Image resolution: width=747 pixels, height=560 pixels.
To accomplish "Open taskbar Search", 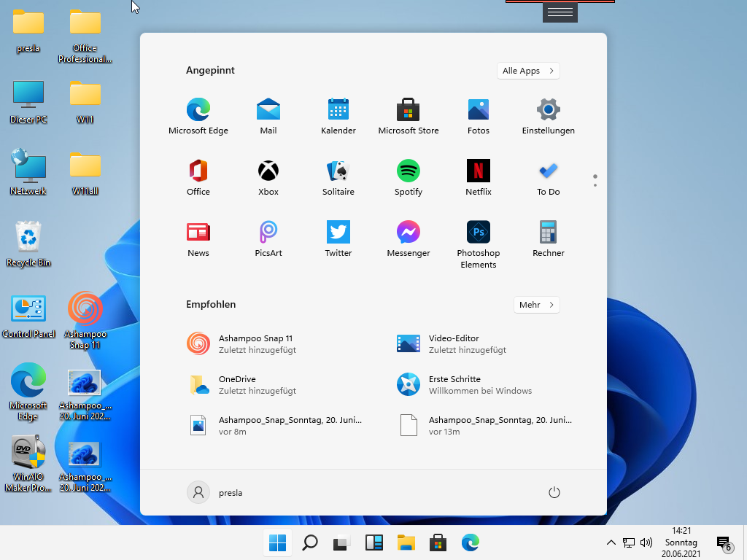I will (309, 542).
